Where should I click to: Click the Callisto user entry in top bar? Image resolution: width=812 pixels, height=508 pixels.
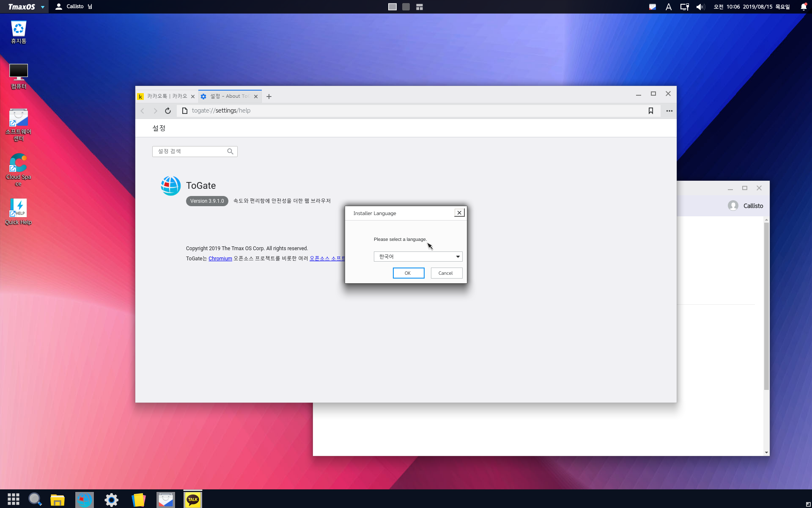click(x=74, y=7)
